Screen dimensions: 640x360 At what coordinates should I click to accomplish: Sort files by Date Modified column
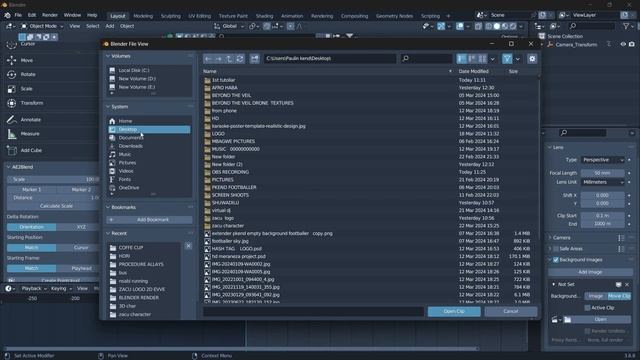click(x=473, y=71)
